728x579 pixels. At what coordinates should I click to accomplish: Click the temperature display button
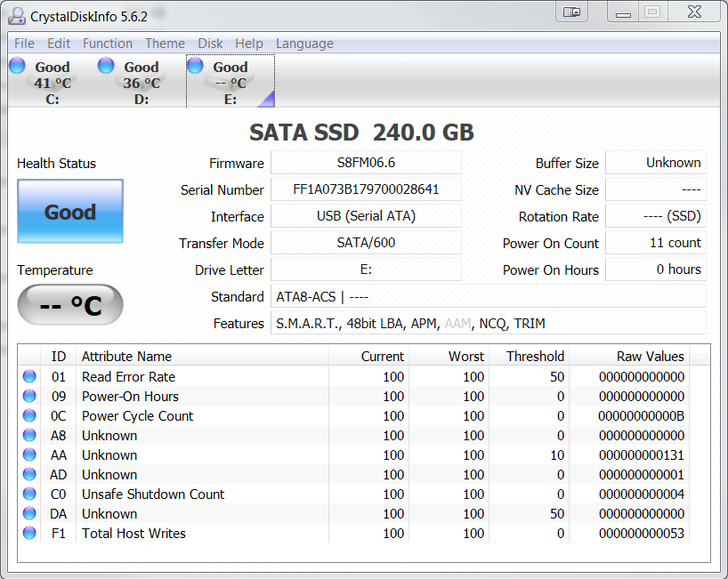coord(70,305)
